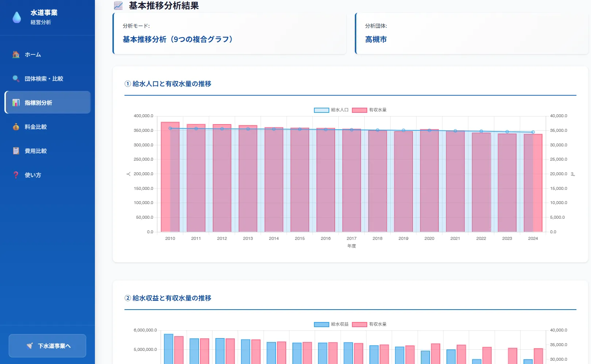Screen dimensions: 591x364
Task: Click the 団体検索・比較 magnifier icon
Action: (x=16, y=78)
